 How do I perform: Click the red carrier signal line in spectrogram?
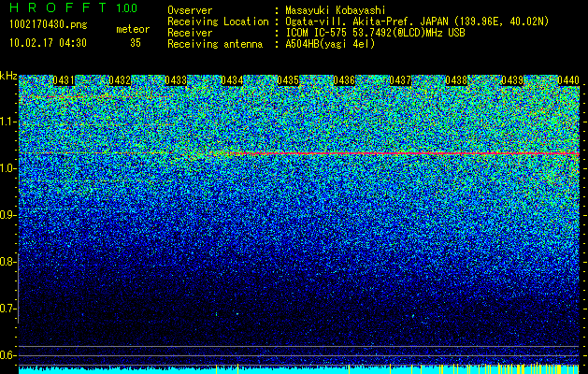tap(405, 153)
